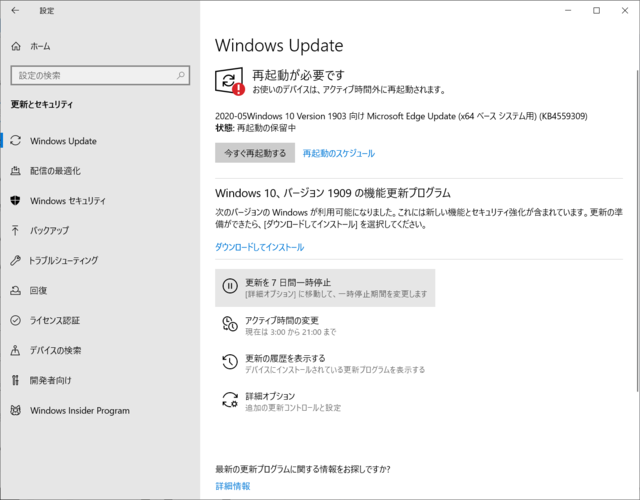The image size is (640, 500).
Task: Minimize the 設定 window
Action: [x=568, y=11]
